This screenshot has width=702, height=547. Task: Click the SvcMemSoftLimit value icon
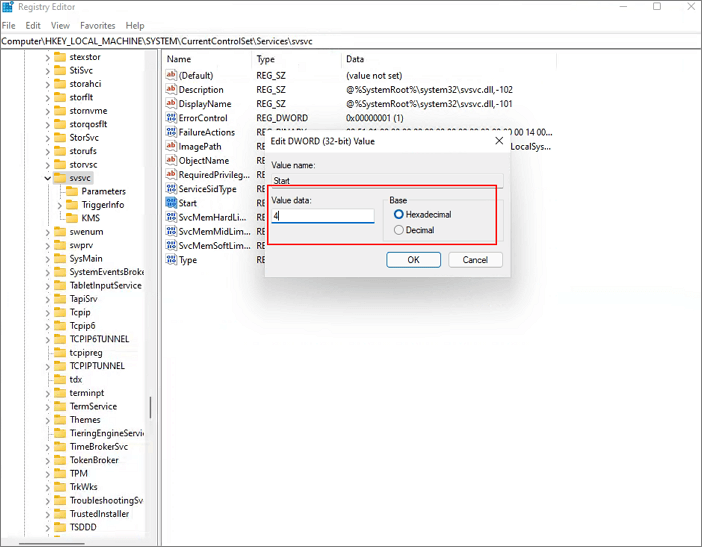click(x=171, y=245)
